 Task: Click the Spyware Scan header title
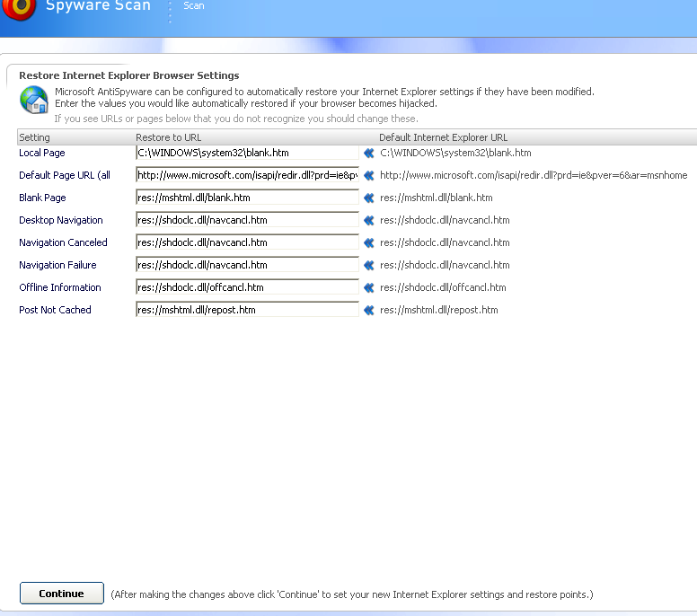coord(98,5)
